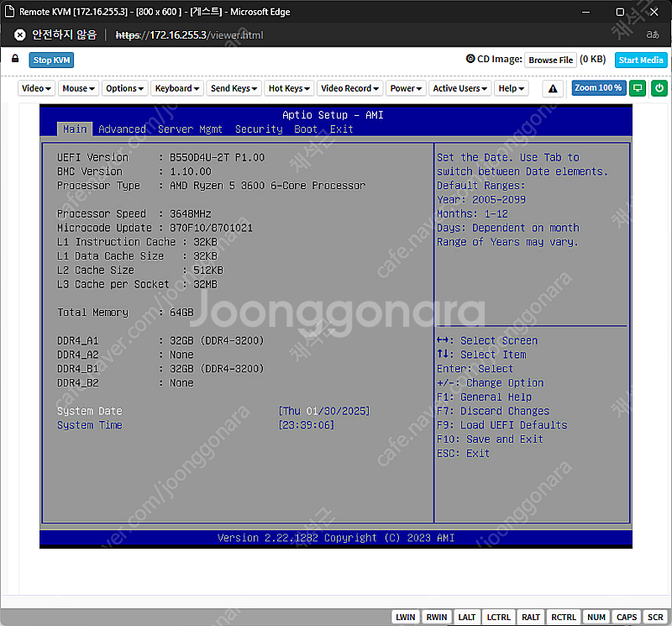Viewport: 672px width, 626px height.
Task: Click the green power status icon
Action: point(659,88)
